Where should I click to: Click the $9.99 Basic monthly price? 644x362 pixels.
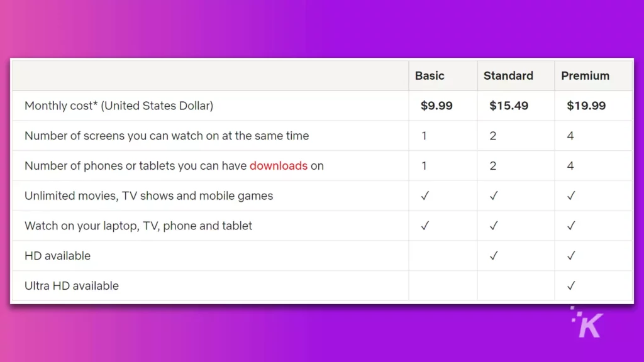pyautogui.click(x=436, y=106)
